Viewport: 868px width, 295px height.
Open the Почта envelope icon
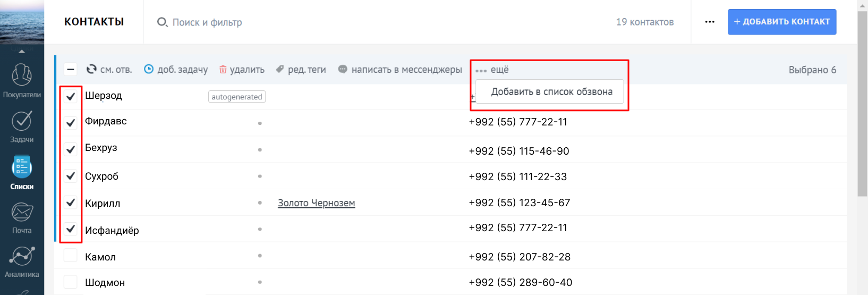click(22, 213)
